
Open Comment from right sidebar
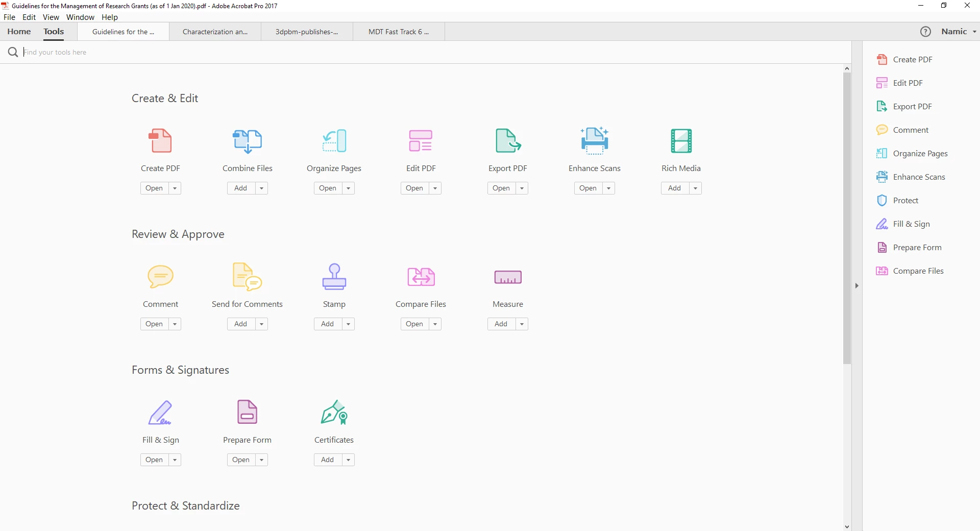(x=902, y=130)
